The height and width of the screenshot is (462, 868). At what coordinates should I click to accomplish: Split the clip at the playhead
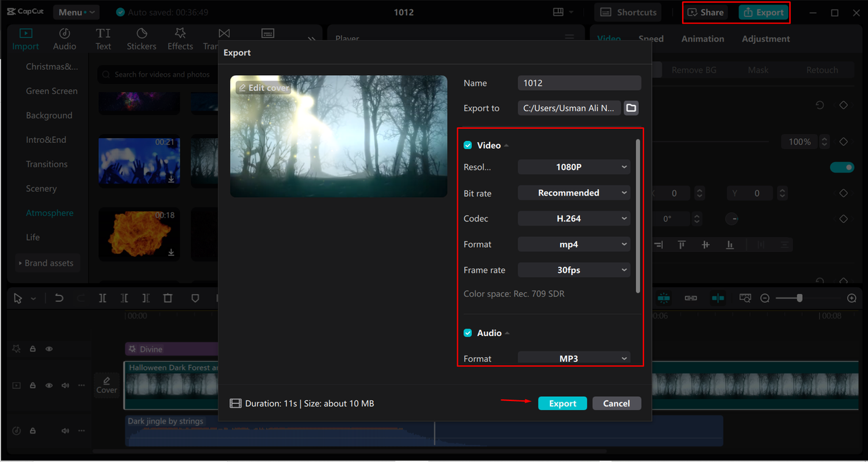click(102, 298)
